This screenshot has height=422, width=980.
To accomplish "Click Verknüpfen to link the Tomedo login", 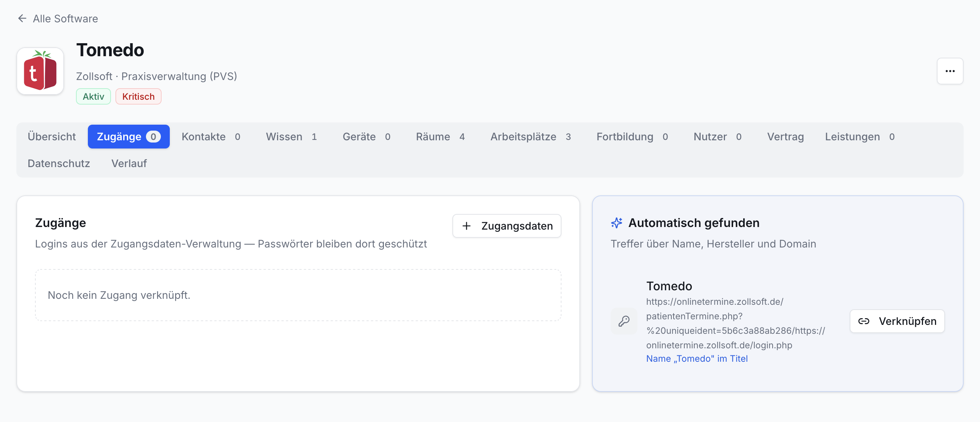I will point(897,321).
